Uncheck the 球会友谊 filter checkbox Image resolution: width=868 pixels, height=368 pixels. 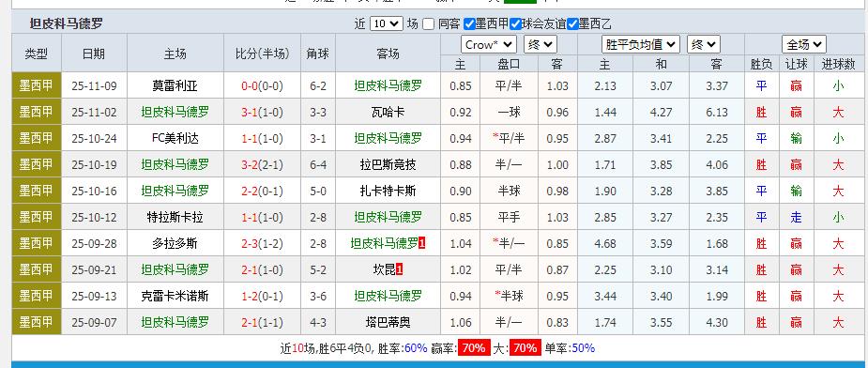point(516,23)
